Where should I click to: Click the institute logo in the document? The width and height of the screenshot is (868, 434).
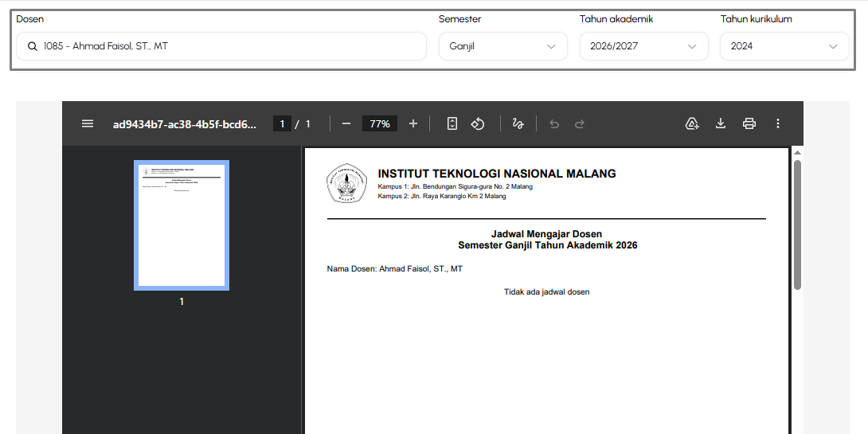(346, 183)
